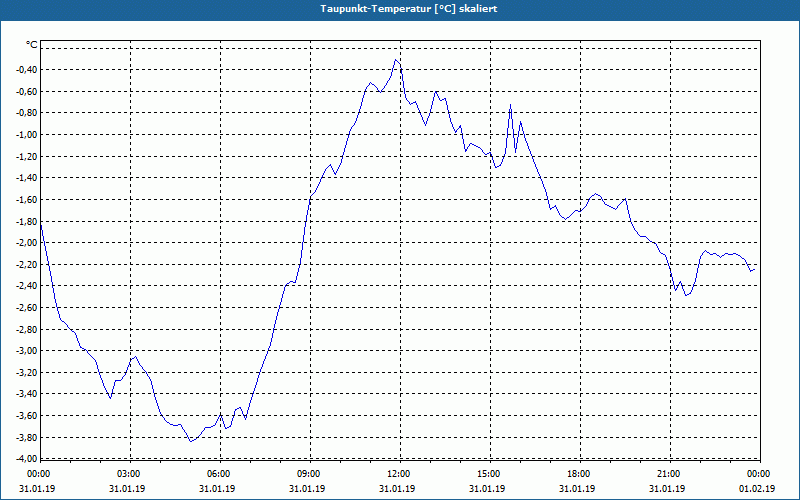Click the -3,60 y-axis label
The width and height of the screenshot is (800, 500).
[28, 415]
